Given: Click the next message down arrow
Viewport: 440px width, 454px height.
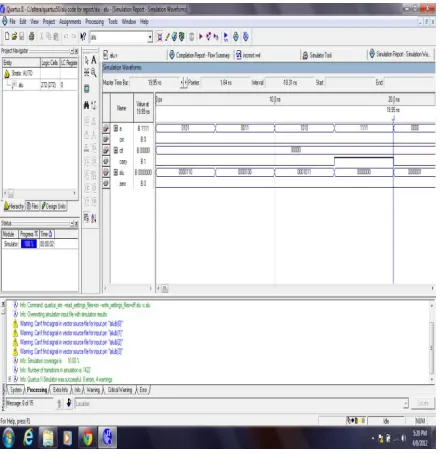Looking at the screenshot, I should pyautogui.click(x=69, y=403).
